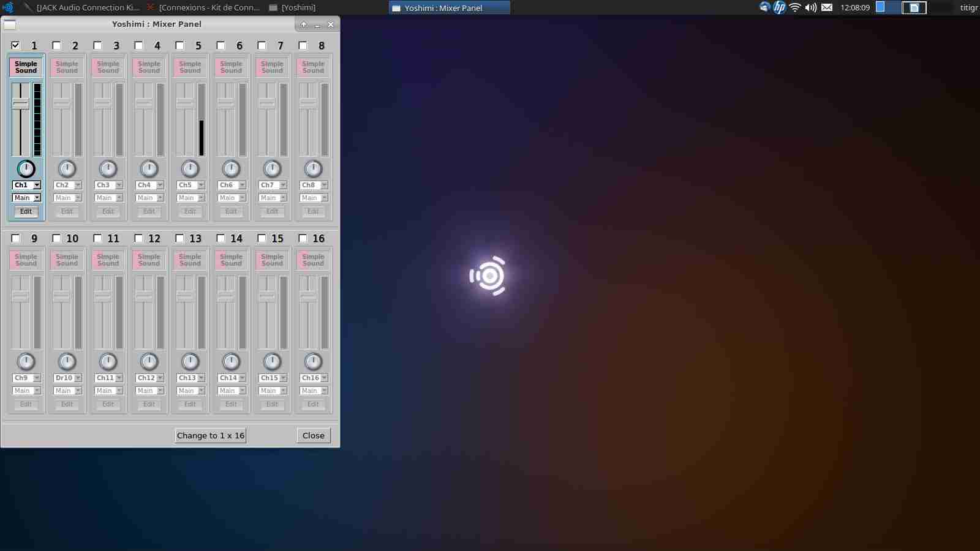Click the Simple Sound button of part 1
This screenshot has width=980, height=551.
tap(26, 67)
